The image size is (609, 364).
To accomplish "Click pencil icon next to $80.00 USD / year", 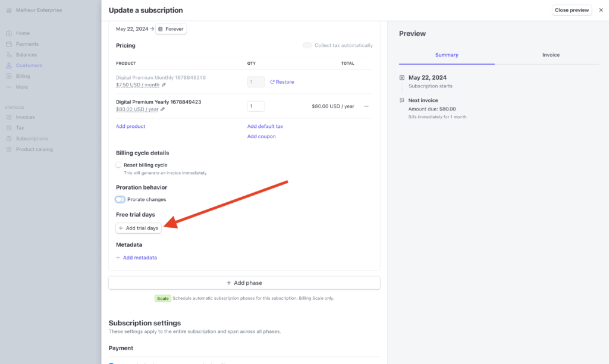I will point(163,109).
